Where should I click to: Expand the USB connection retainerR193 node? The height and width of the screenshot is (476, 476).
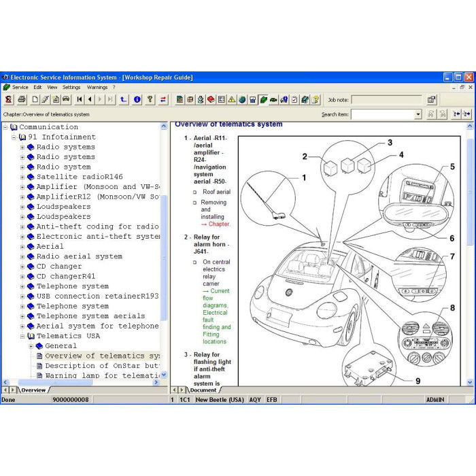point(22,296)
